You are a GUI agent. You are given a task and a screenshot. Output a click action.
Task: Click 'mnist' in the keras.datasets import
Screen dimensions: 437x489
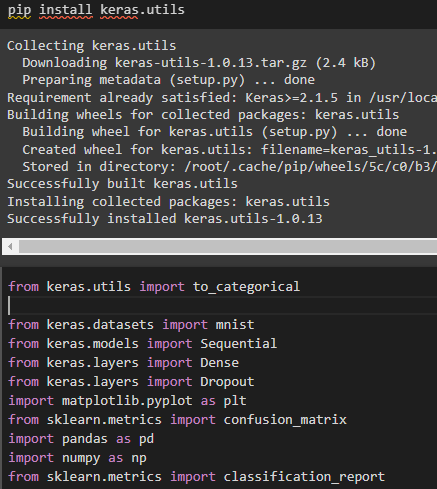[235, 325]
